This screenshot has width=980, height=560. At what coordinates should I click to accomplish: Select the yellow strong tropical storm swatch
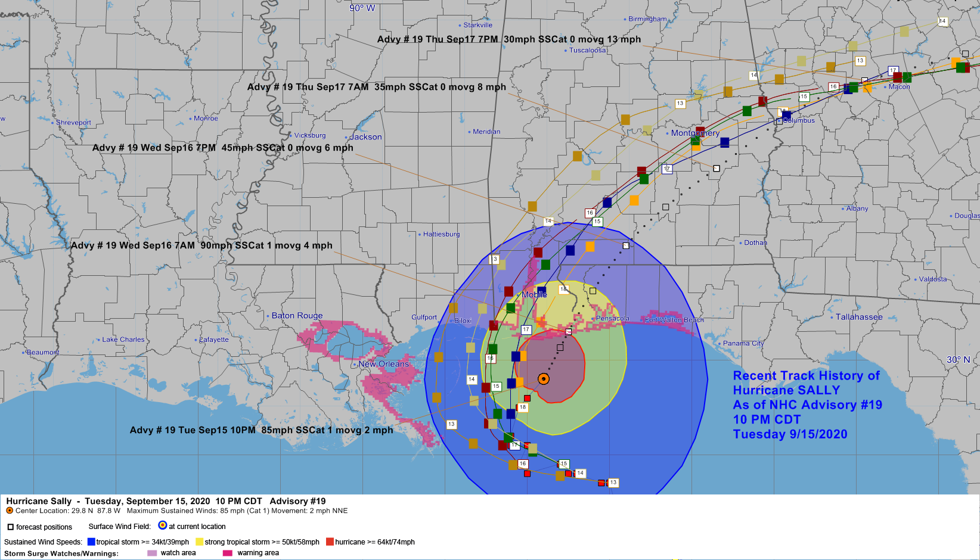pos(200,542)
